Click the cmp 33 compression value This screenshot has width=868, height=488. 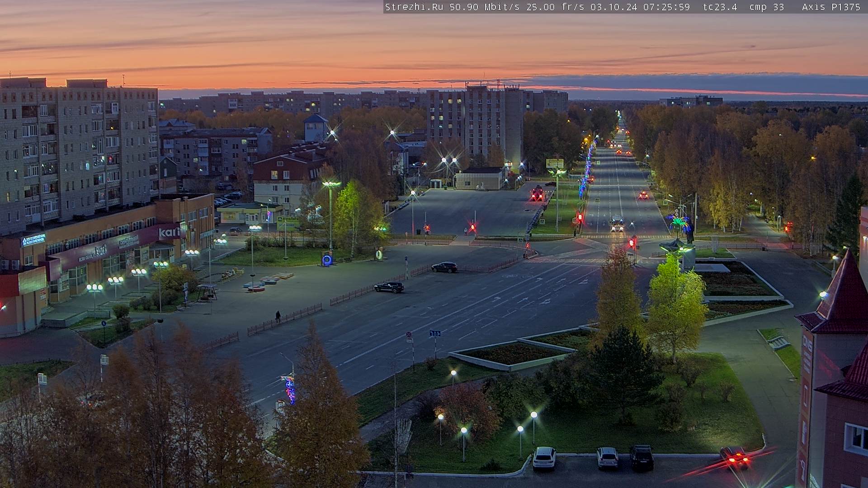click(x=767, y=7)
